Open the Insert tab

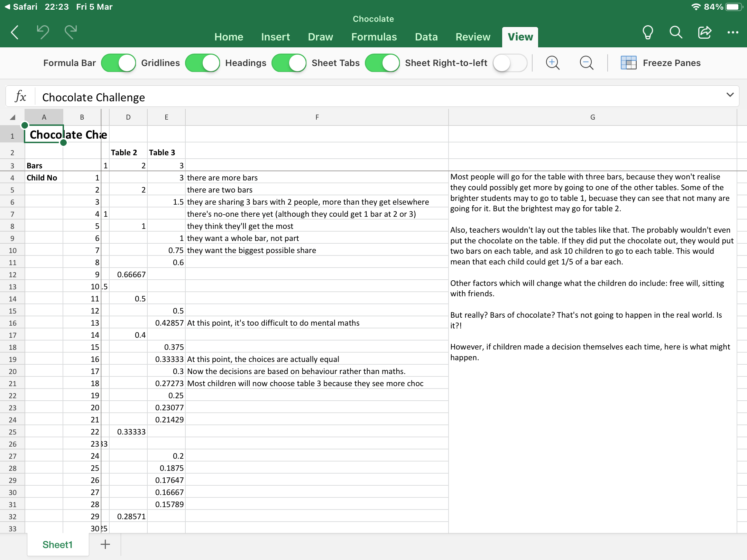pos(275,37)
